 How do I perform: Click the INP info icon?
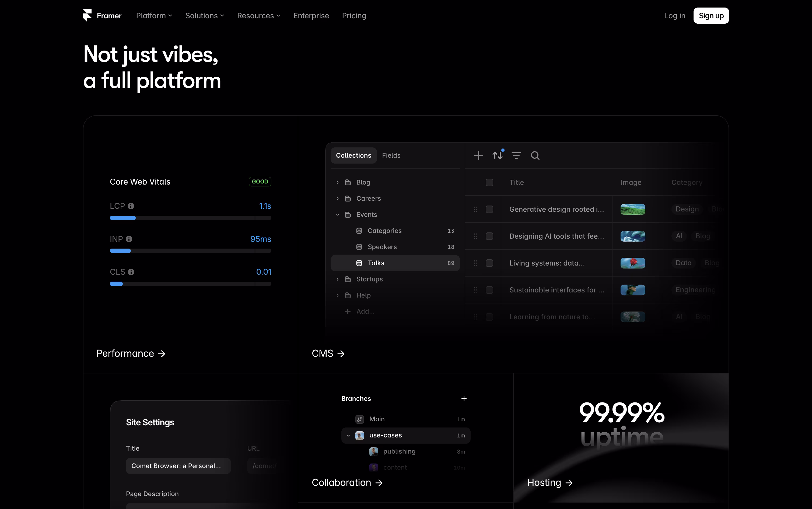coord(129,239)
